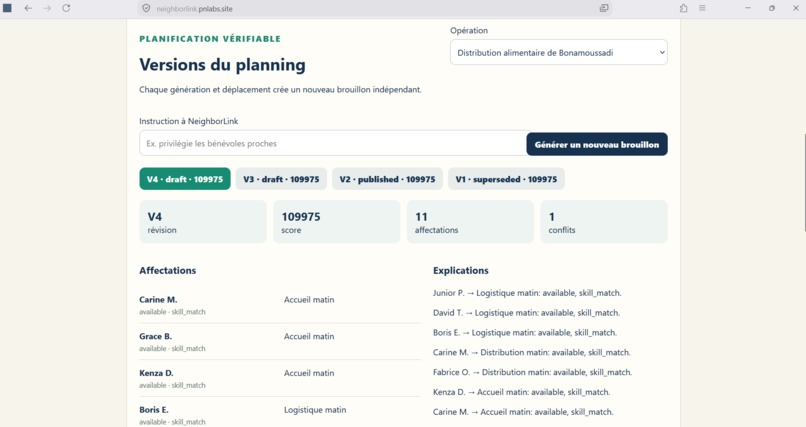Click the V4 révision stat card
Image resolution: width=806 pixels, height=427 pixels.
[203, 222]
